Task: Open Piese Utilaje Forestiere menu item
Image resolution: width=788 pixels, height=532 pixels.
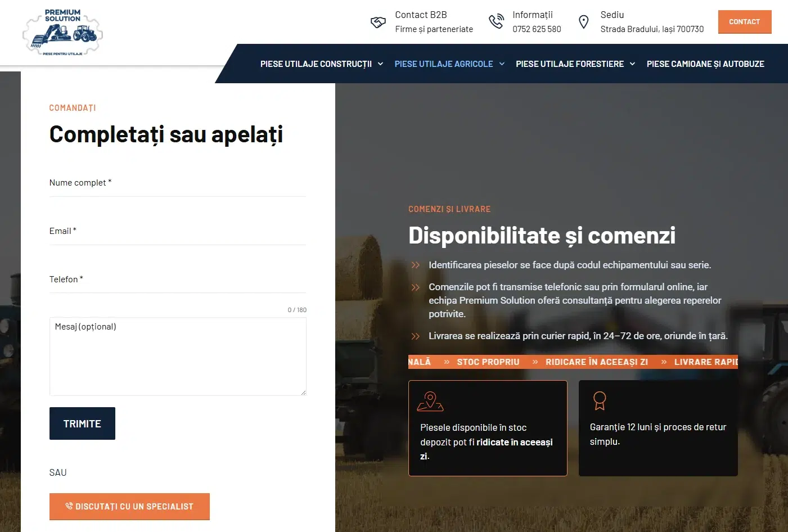Action: pyautogui.click(x=569, y=64)
